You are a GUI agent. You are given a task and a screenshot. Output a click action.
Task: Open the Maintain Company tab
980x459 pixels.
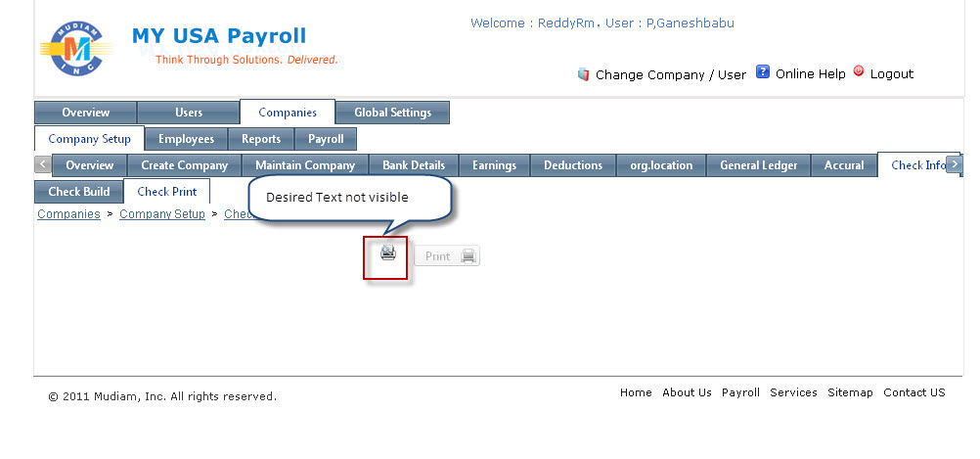coord(305,165)
